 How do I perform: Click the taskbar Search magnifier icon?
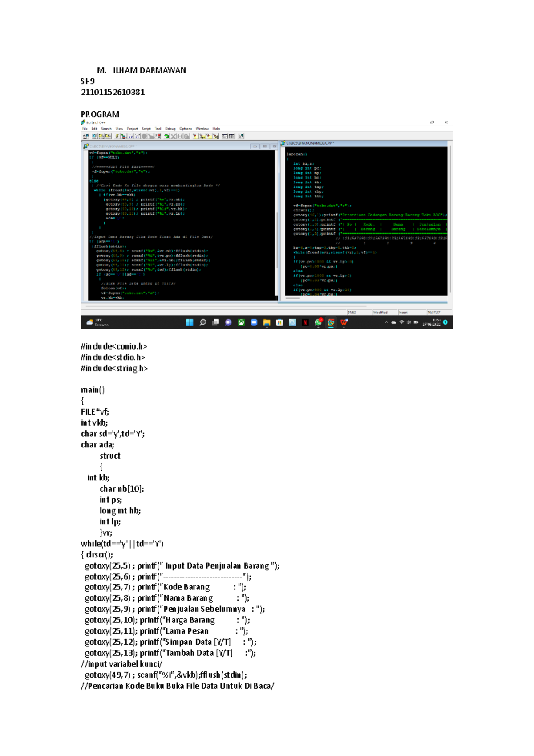202,322
